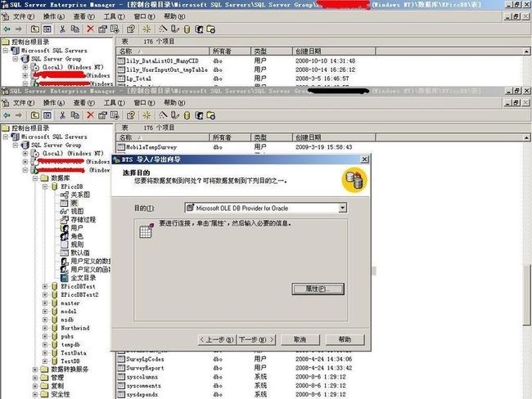
Task: Click the red X delete icon in lower window toolbar
Action: (x=90, y=115)
